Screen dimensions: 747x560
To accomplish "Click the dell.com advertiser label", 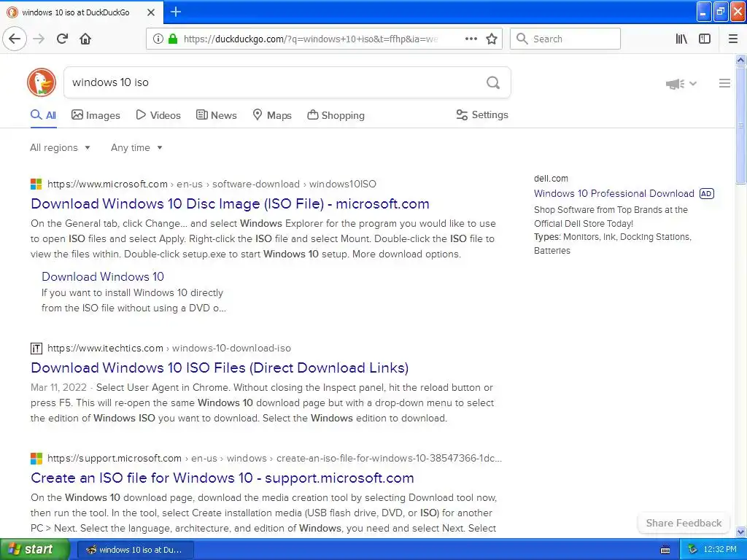I will pyautogui.click(x=551, y=179).
